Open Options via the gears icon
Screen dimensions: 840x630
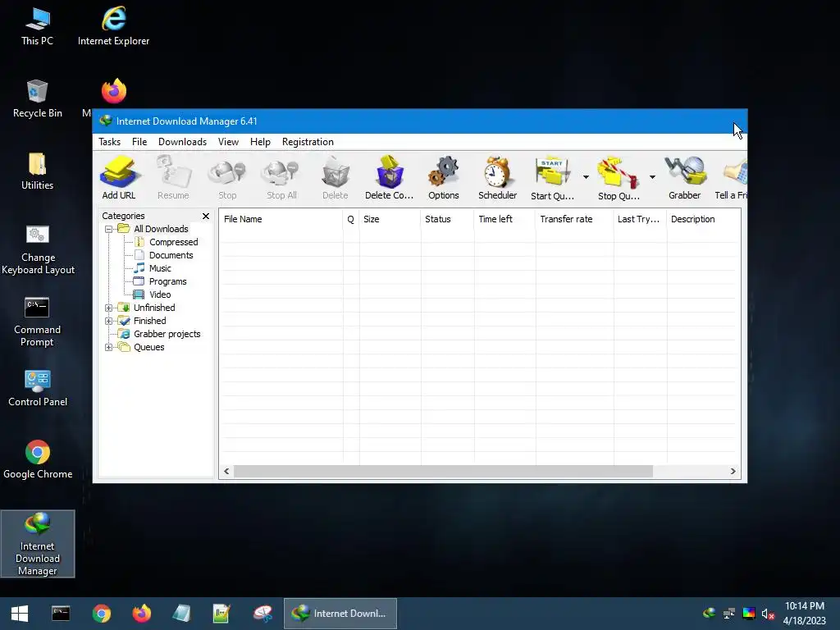pyautogui.click(x=444, y=177)
